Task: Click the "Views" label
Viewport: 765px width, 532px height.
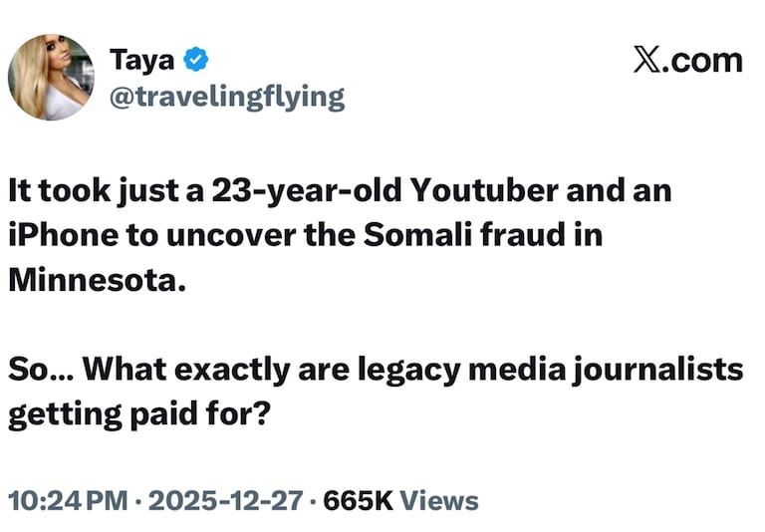Action: click(439, 500)
